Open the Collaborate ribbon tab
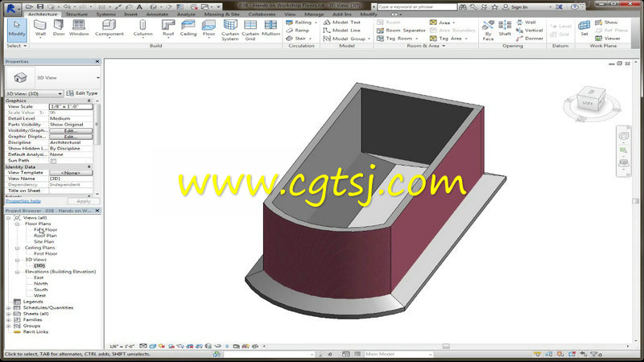This screenshot has height=362, width=644. (x=262, y=14)
